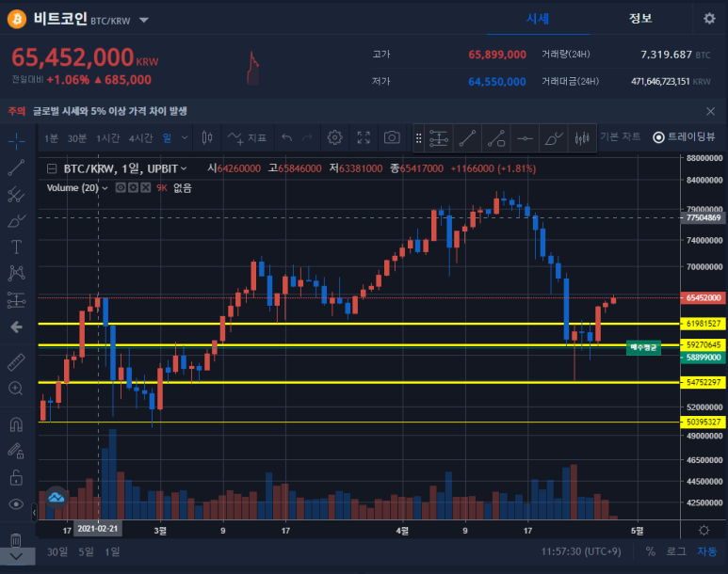
Task: Select the ruler measure tool
Action: (16, 362)
